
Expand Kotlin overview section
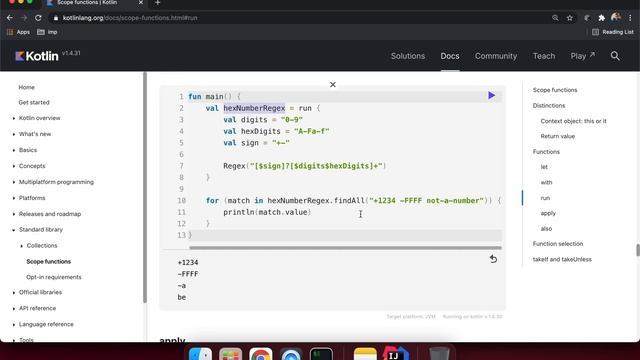pos(39,118)
